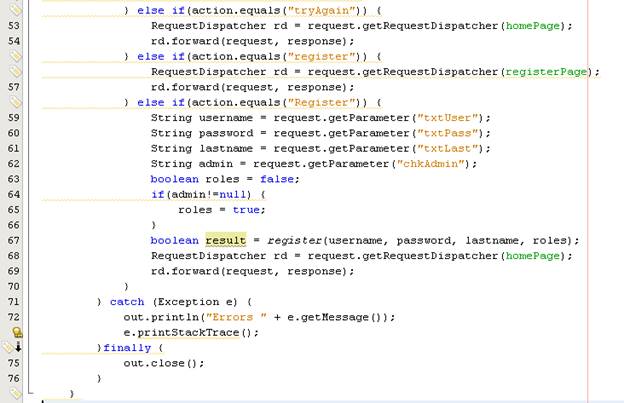The height and width of the screenshot is (403, 624).
Task: Click the "chkAdmin" string literal
Action: tap(430, 164)
